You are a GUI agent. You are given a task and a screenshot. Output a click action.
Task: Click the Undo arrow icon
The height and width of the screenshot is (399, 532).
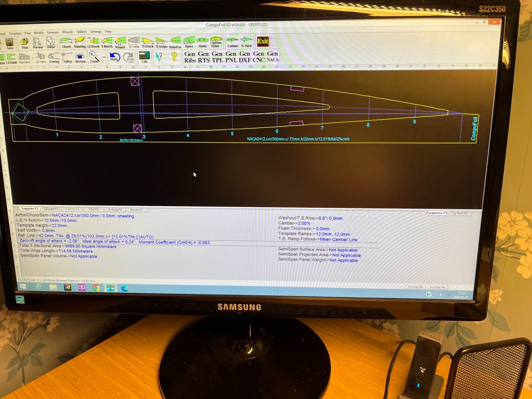114,57
